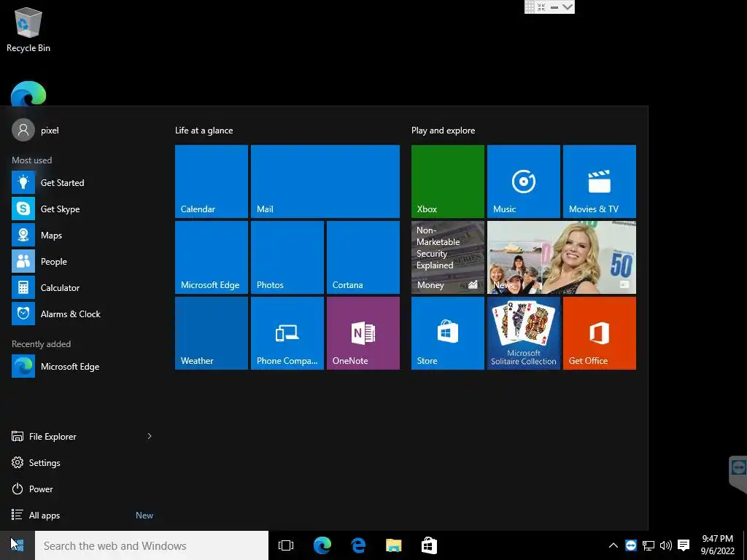
Task: Open the Movies & TV tile
Action: point(600,182)
